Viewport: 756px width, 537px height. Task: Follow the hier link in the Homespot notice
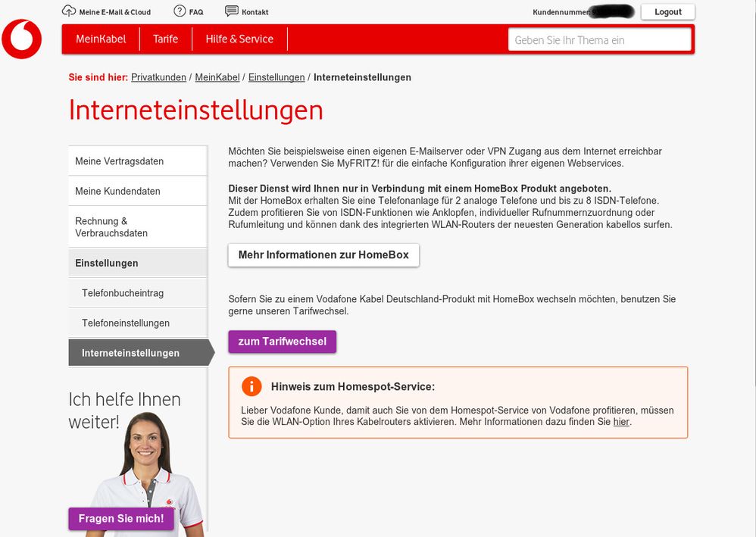click(x=621, y=421)
